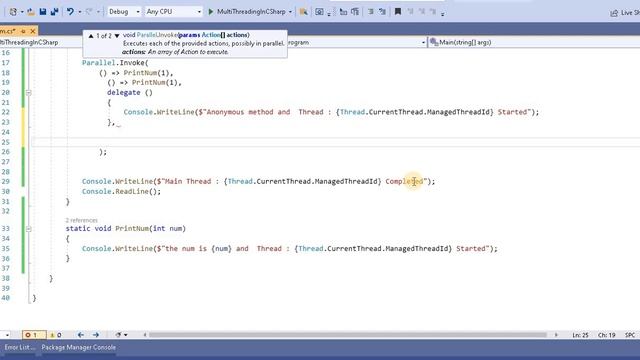Click the Open File toolbar icon

(x=31, y=12)
